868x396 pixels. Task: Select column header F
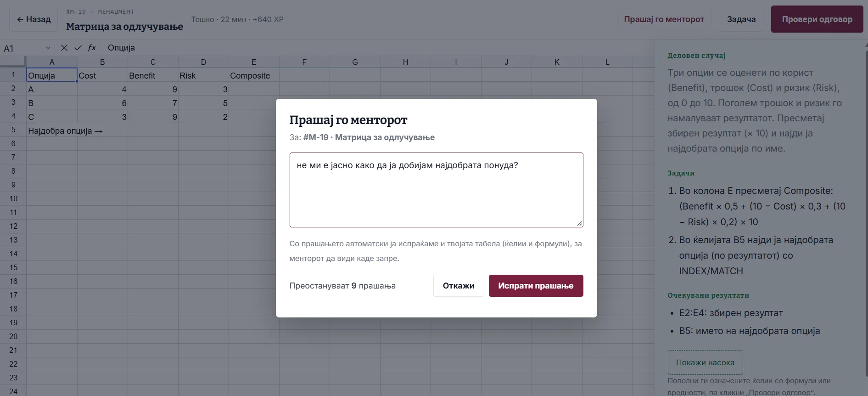pyautogui.click(x=304, y=62)
